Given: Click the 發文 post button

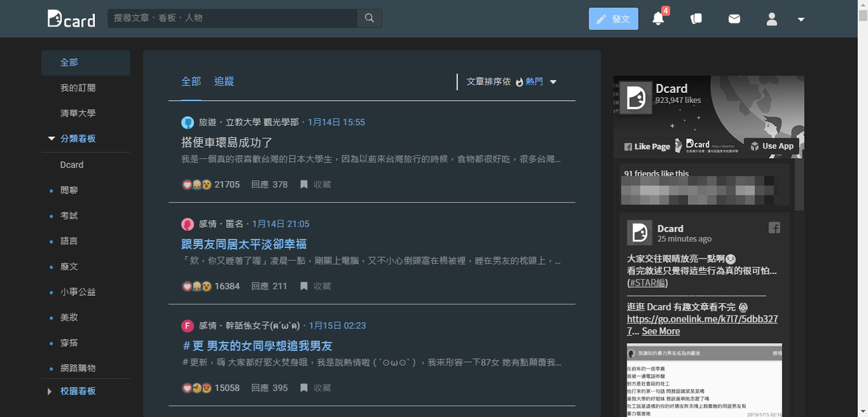Looking at the screenshot, I should point(614,19).
